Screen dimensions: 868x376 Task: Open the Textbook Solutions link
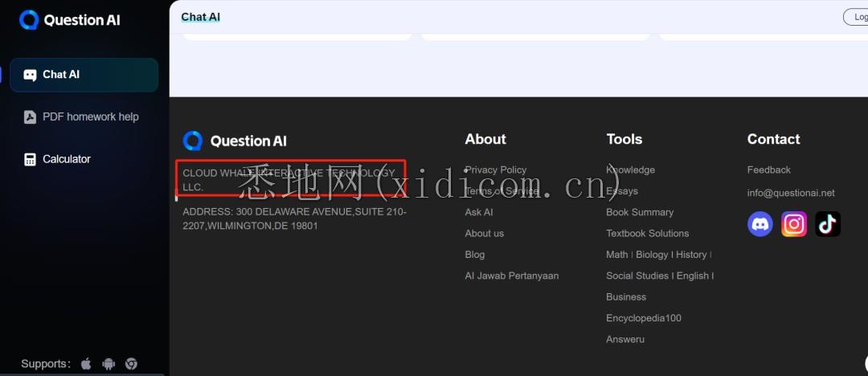point(647,234)
